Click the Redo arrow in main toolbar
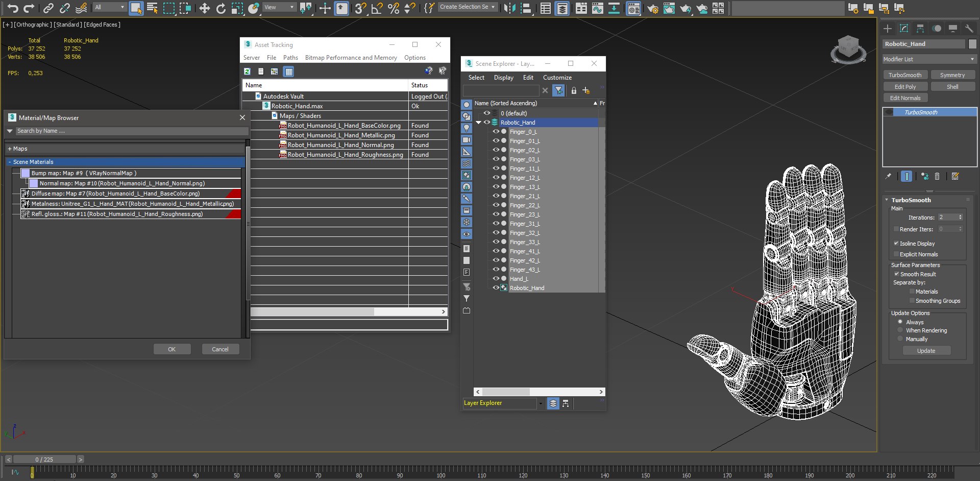 point(29,8)
